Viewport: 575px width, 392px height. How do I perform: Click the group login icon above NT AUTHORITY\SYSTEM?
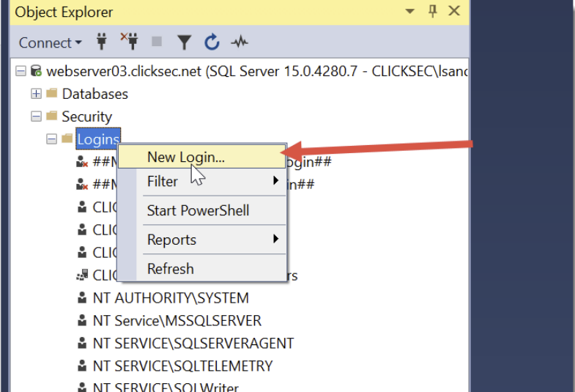click(82, 275)
